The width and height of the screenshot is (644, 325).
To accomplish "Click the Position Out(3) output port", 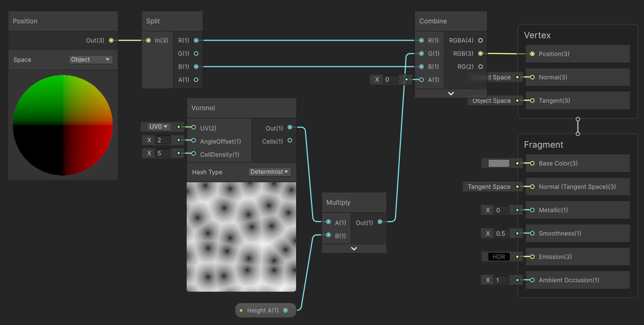I will (x=111, y=40).
